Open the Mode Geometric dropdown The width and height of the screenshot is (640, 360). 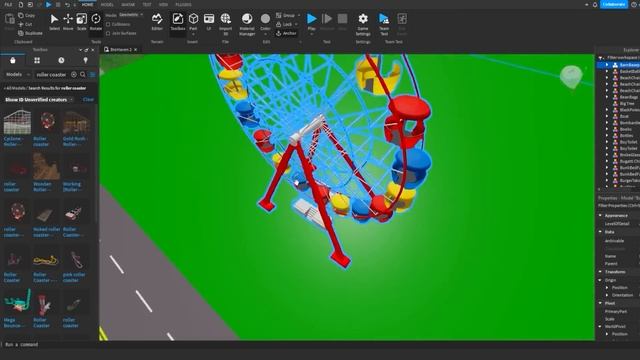131,15
